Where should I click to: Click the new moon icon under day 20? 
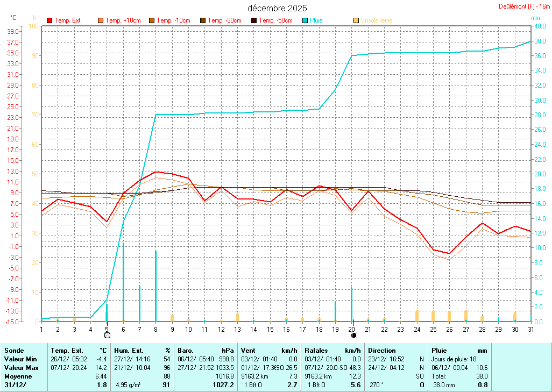[x=353, y=335]
